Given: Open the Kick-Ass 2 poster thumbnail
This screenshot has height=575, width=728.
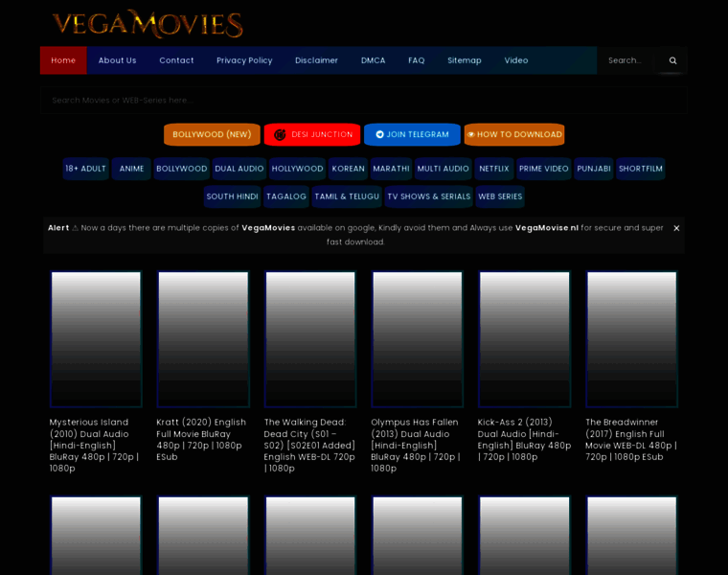Looking at the screenshot, I should click(524, 339).
